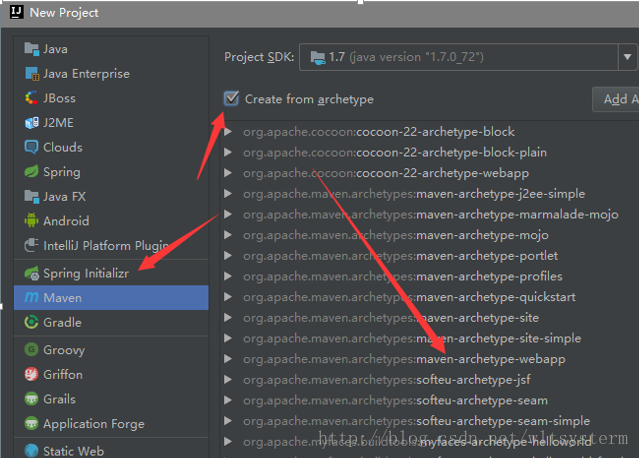Click the IntelliJ IDEA logo in title bar
Image resolution: width=639 pixels, height=458 pixels.
pos(16,12)
